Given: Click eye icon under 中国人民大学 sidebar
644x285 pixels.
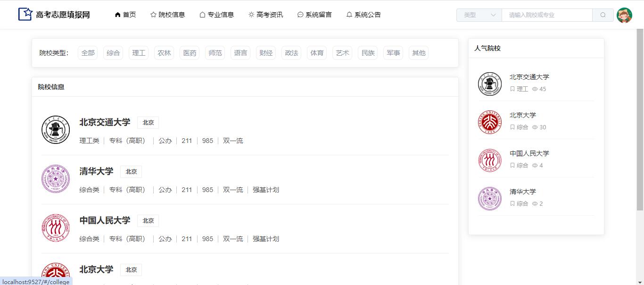Looking at the screenshot, I should click(x=535, y=166).
